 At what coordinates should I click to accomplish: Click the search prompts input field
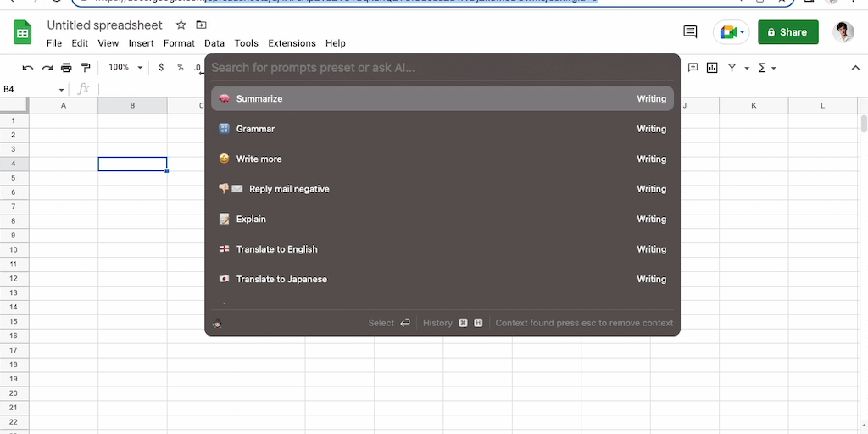click(442, 67)
